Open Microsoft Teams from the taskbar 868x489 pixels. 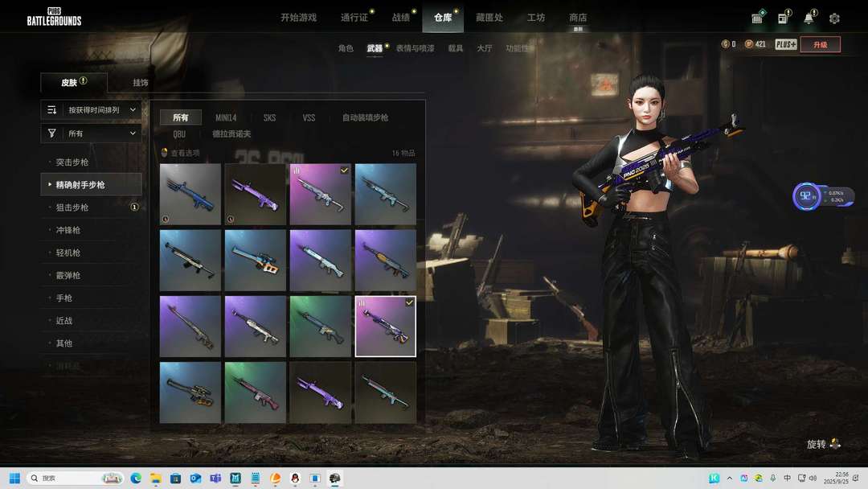point(215,478)
